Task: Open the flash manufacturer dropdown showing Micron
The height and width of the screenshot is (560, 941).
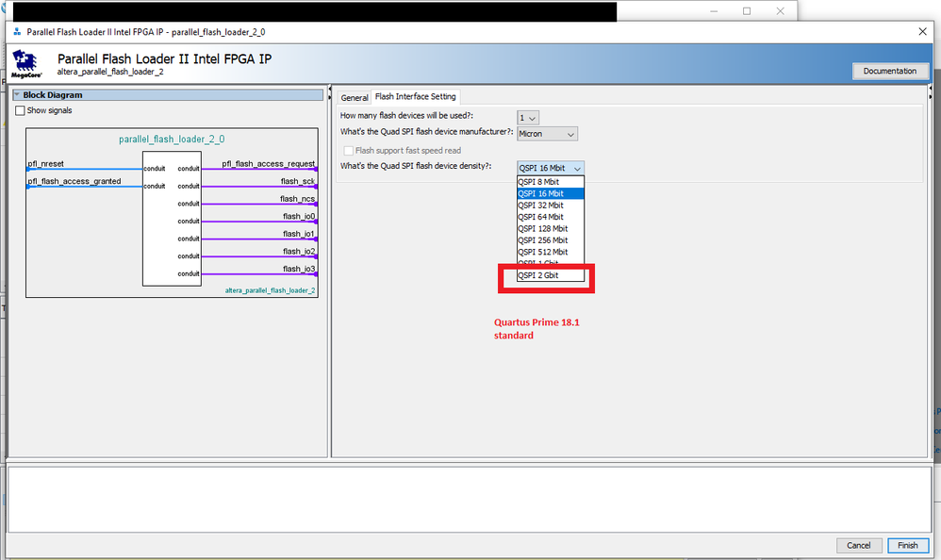Action: pos(547,134)
